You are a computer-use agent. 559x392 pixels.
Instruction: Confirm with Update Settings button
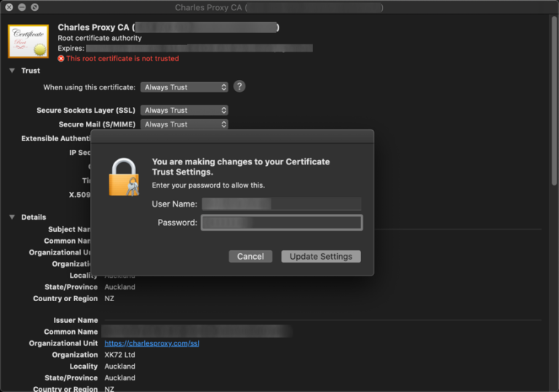[x=320, y=257]
